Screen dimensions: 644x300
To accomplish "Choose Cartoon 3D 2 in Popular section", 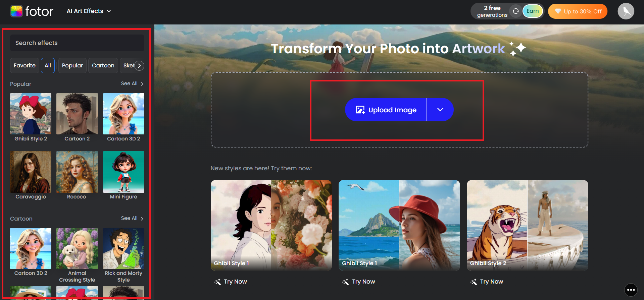I will (123, 114).
